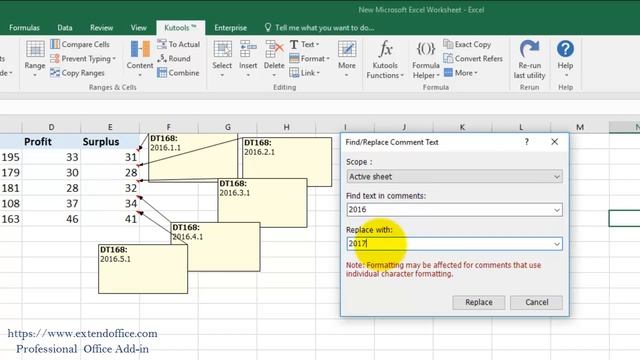Click the Cancel button in dialog
The image size is (640, 360).
coord(536,302)
